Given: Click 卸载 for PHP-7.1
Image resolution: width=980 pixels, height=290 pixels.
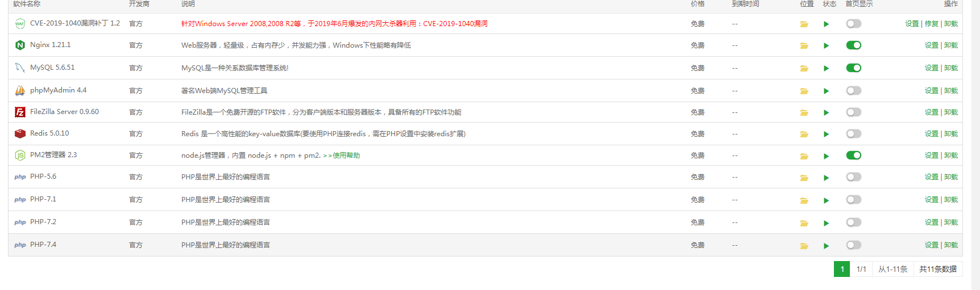Looking at the screenshot, I should pyautogui.click(x=951, y=200).
